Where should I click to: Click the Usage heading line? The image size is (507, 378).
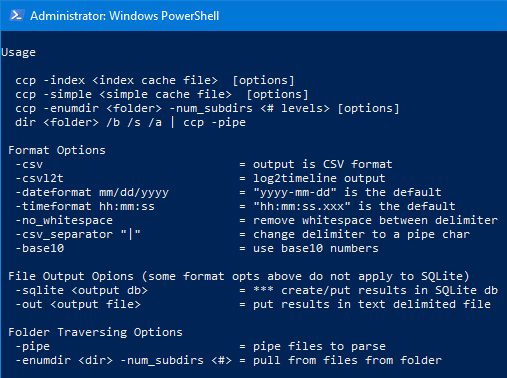[x=18, y=53]
